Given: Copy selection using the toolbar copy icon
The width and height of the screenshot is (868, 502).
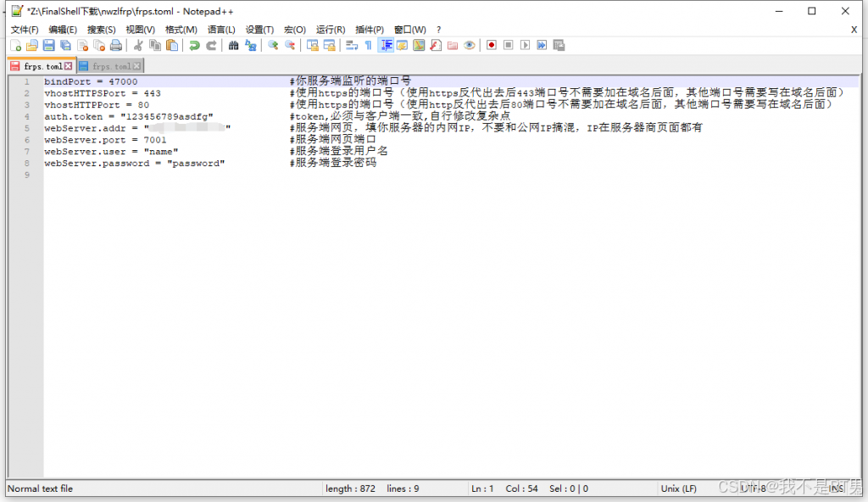Looking at the screenshot, I should pos(155,46).
